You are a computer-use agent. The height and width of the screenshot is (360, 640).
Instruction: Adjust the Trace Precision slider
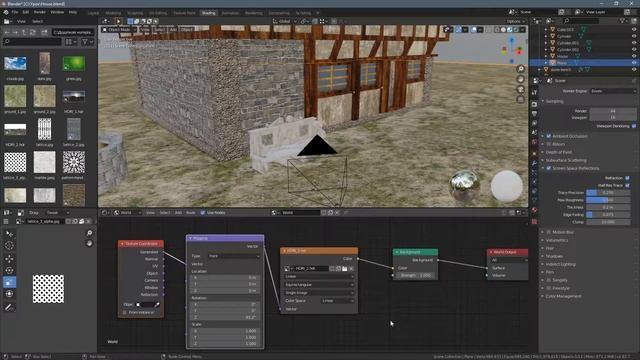pyautogui.click(x=608, y=193)
